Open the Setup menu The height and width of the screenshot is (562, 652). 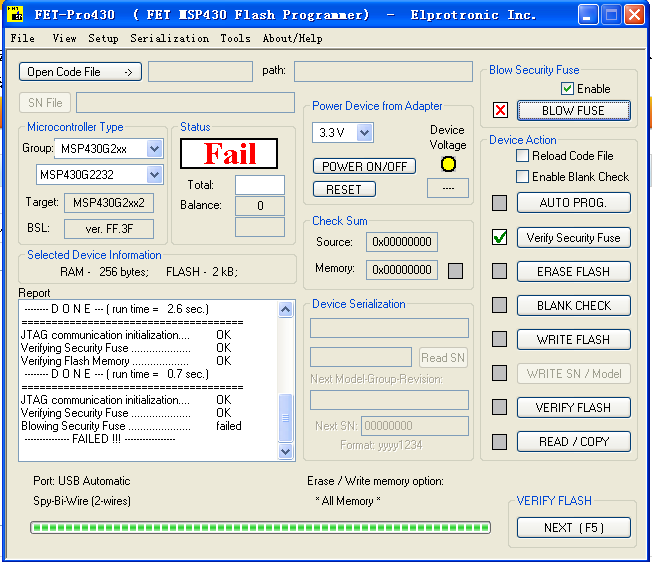tap(103, 38)
